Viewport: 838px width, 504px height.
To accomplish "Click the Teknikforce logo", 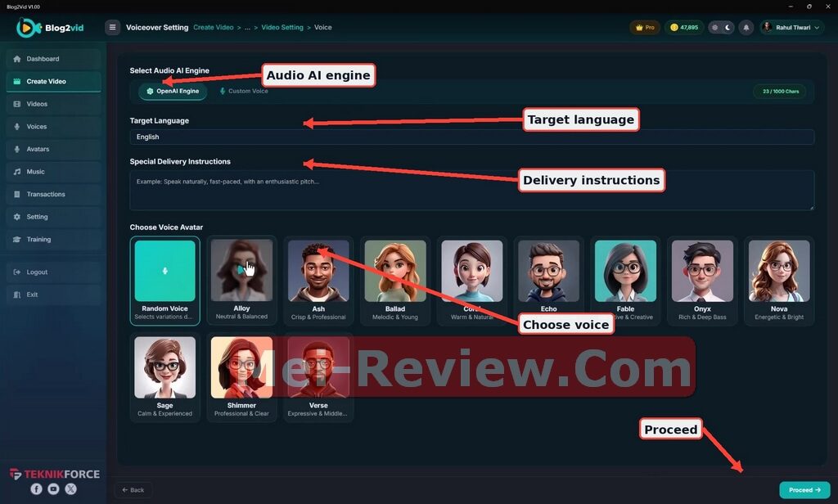I will [x=55, y=474].
